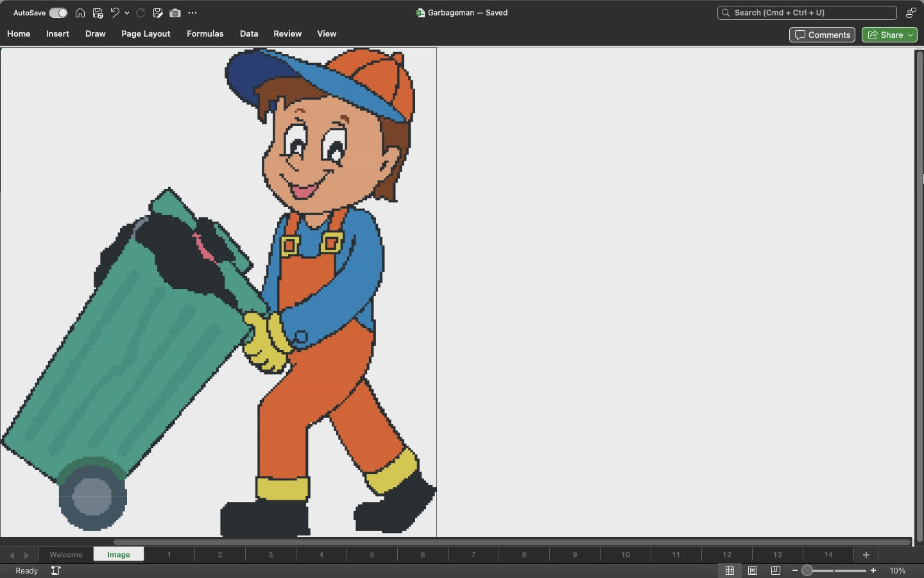The image size is (924, 578).
Task: Click the Save icon
Action: pos(98,13)
